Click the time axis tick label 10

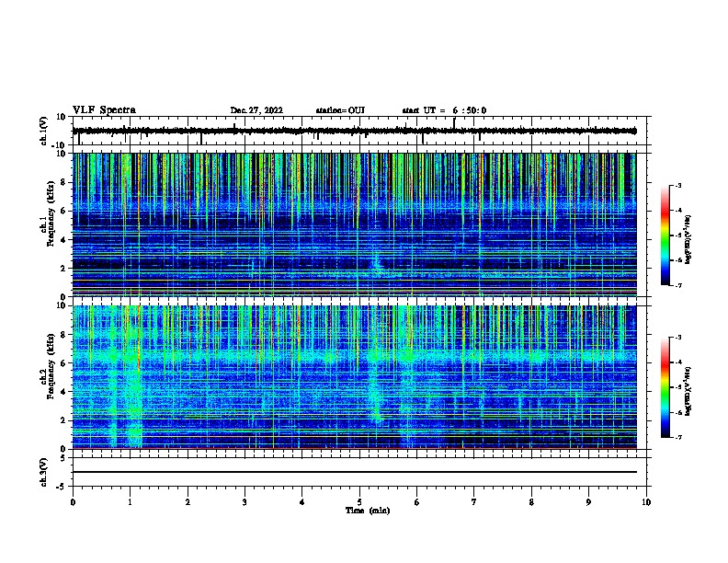pyautogui.click(x=646, y=502)
